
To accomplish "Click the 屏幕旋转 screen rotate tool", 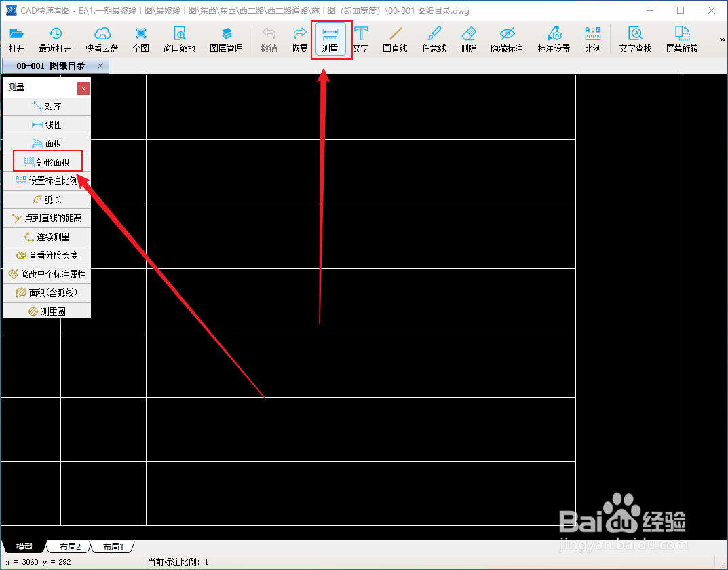I will pos(682,39).
